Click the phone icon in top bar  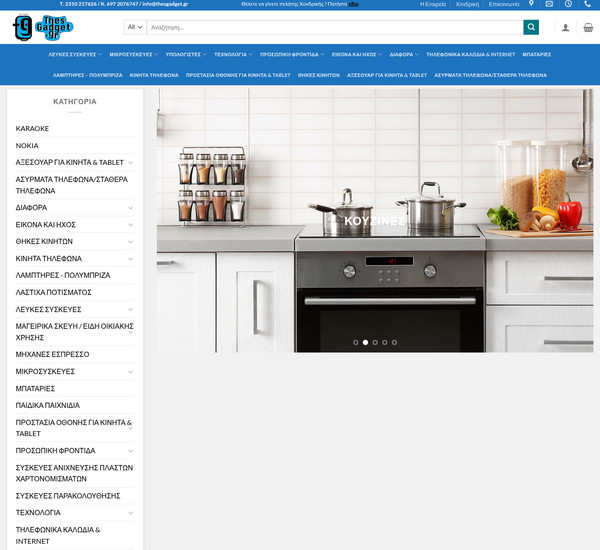click(587, 4)
